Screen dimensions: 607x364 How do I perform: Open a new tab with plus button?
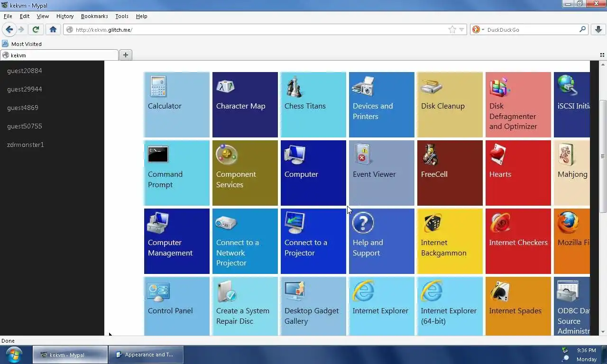click(x=125, y=55)
